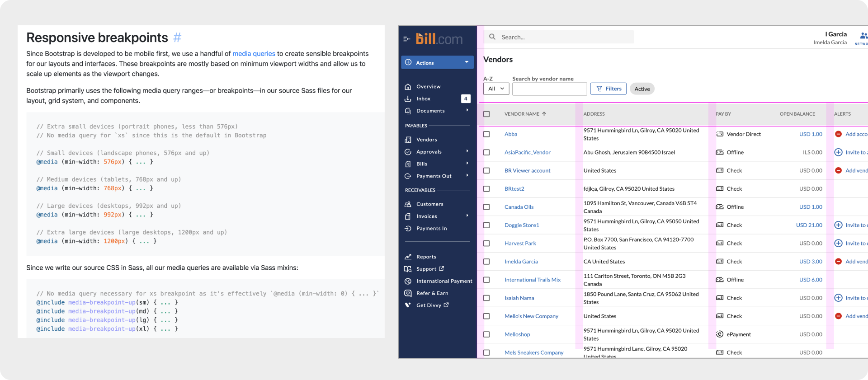Open the Canada Oils vendor link
868x380 pixels.
click(519, 207)
